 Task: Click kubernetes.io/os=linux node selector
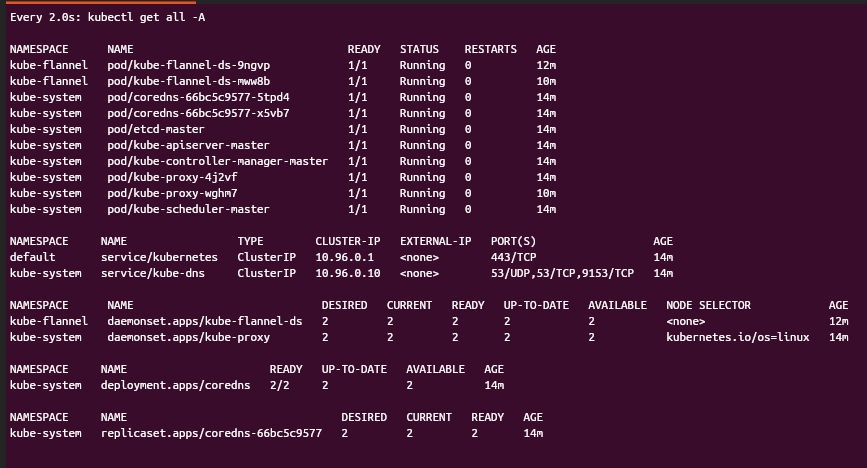pyautogui.click(x=738, y=337)
